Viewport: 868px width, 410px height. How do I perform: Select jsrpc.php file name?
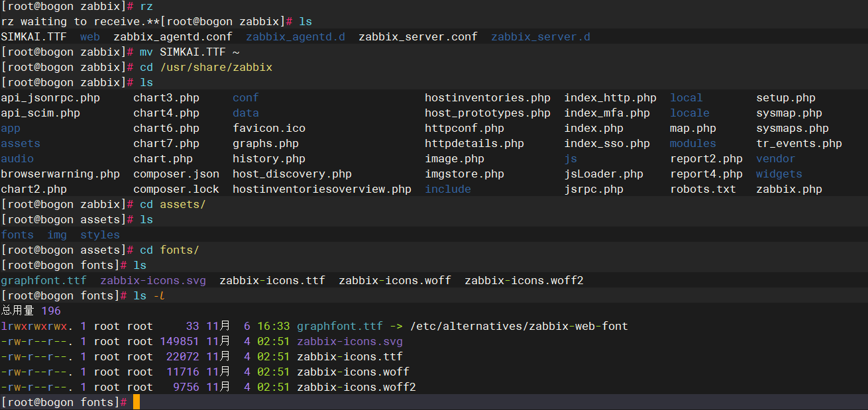click(594, 189)
